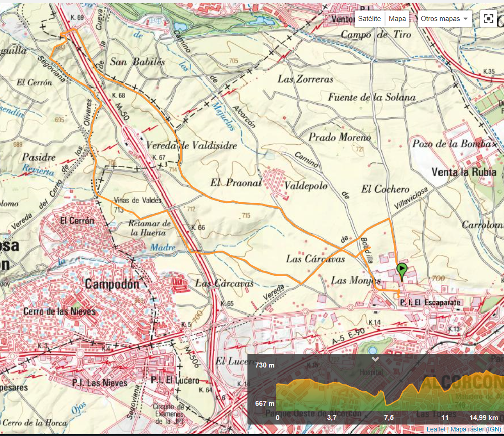Click the Retamar de la Huerta label
This screenshot has height=436, width=504.
point(149,228)
